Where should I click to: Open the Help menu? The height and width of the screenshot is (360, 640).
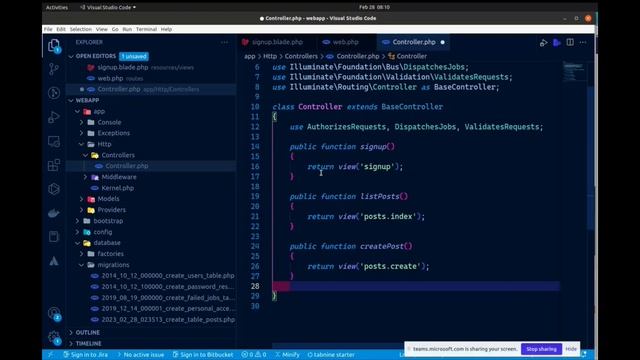coord(166,29)
